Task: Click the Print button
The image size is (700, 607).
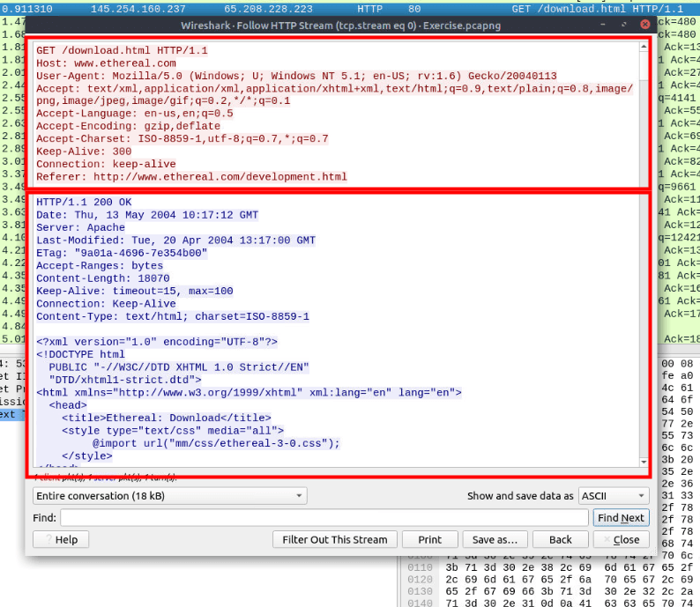Action: pos(429,539)
